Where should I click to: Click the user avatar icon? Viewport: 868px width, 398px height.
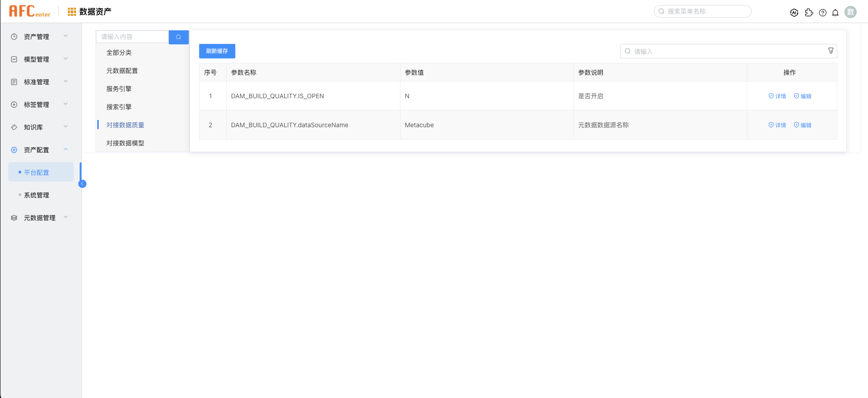[851, 12]
